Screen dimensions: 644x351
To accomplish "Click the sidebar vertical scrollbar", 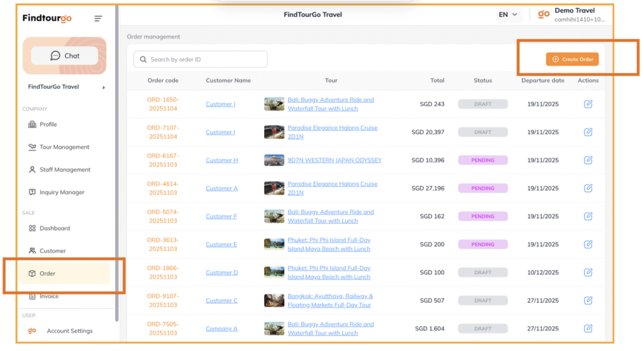I will tap(116, 157).
